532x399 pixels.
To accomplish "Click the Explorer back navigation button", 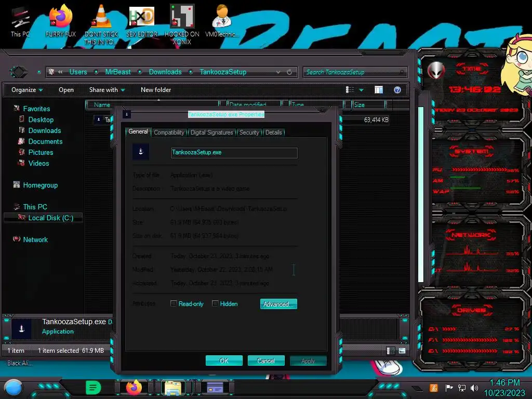I will click(18, 72).
